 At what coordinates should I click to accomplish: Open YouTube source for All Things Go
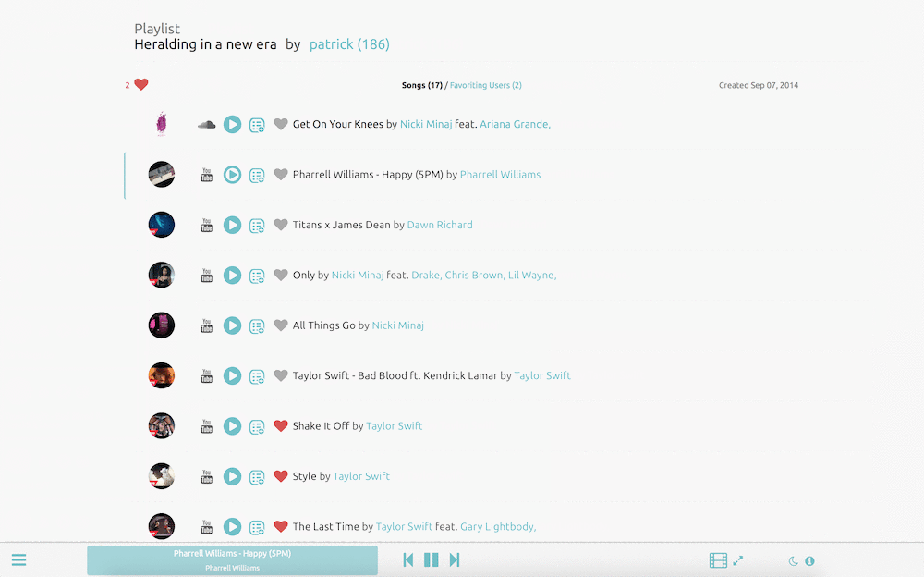pyautogui.click(x=206, y=325)
